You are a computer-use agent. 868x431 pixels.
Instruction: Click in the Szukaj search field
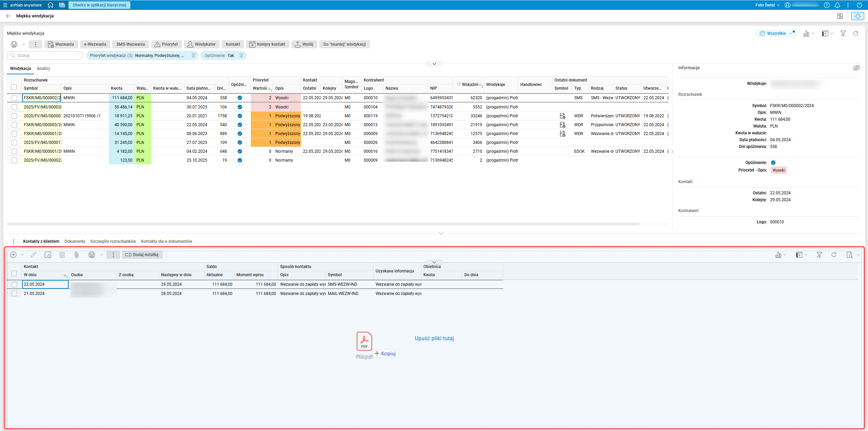[48, 56]
